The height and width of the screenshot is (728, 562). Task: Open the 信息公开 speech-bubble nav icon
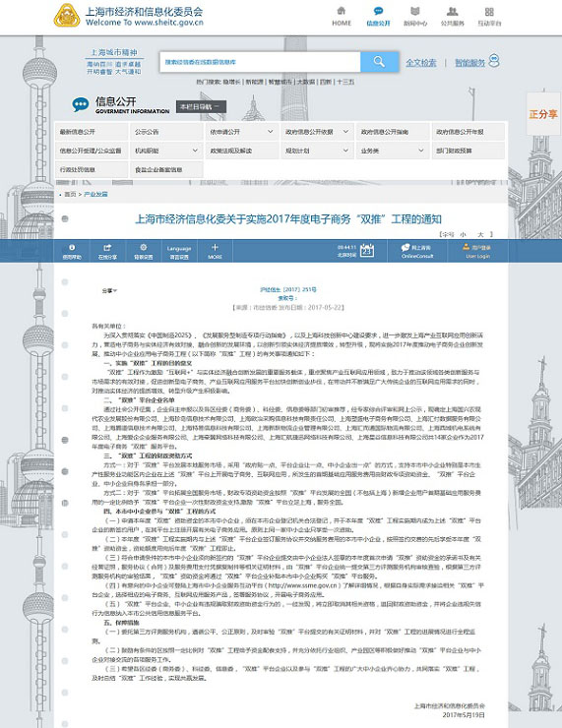click(x=378, y=11)
